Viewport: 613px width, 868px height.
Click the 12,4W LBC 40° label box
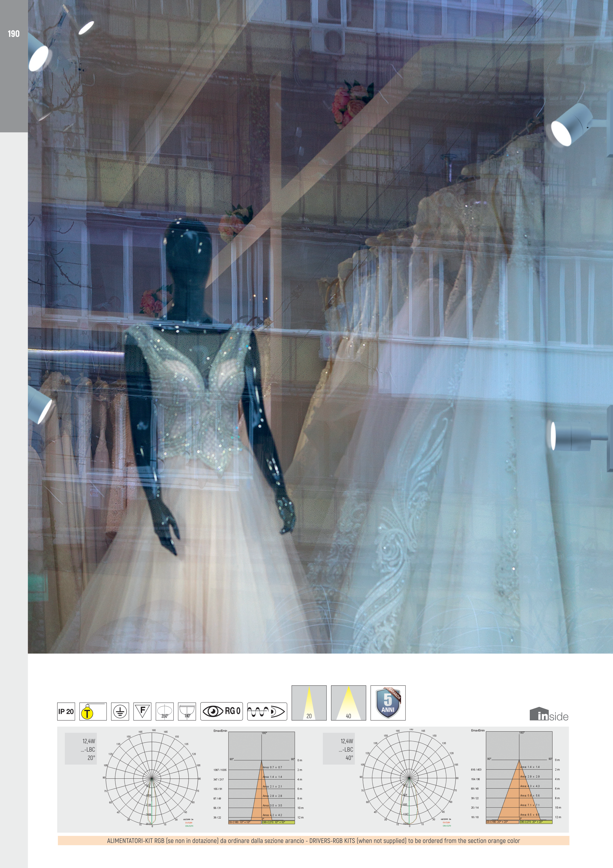pyautogui.click(x=338, y=749)
